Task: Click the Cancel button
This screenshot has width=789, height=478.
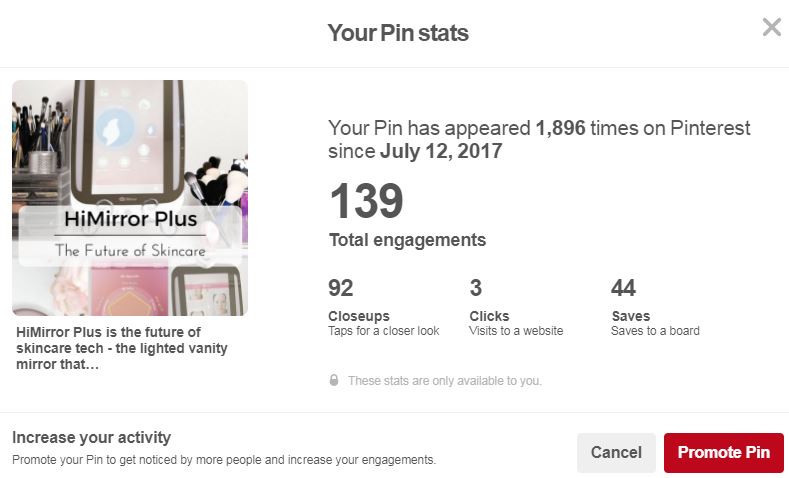Action: coord(616,452)
